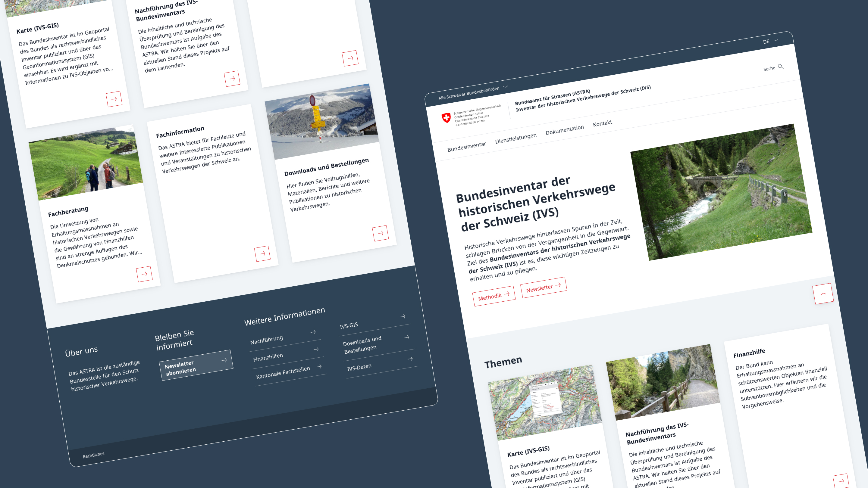
Task: Open Downloads und Bestellungen card arrow icon
Action: click(381, 233)
